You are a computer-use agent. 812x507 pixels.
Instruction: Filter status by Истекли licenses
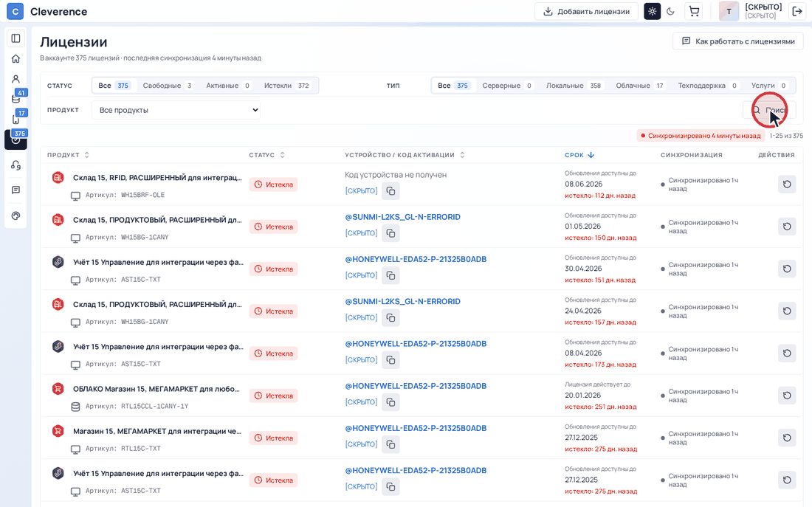pyautogui.click(x=286, y=86)
